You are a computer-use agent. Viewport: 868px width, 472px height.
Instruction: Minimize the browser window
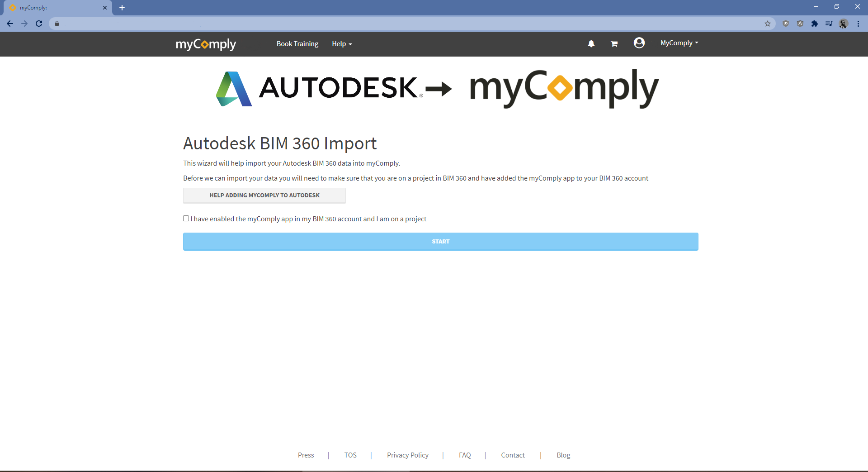[816, 7]
